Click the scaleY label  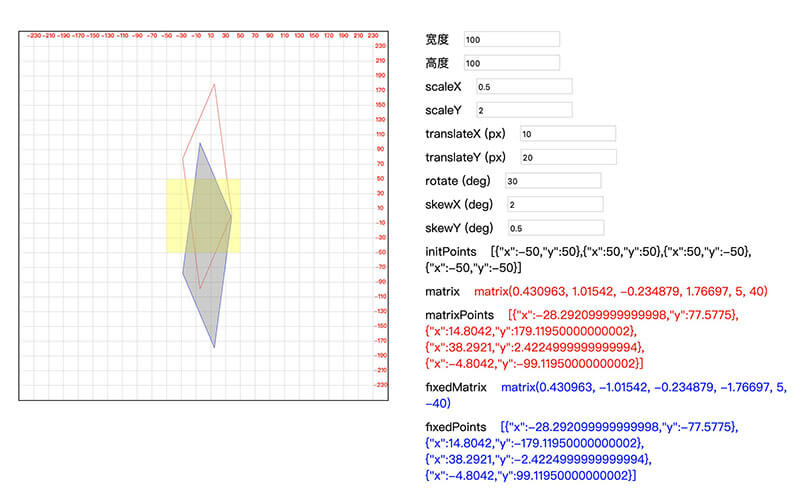tap(443, 110)
